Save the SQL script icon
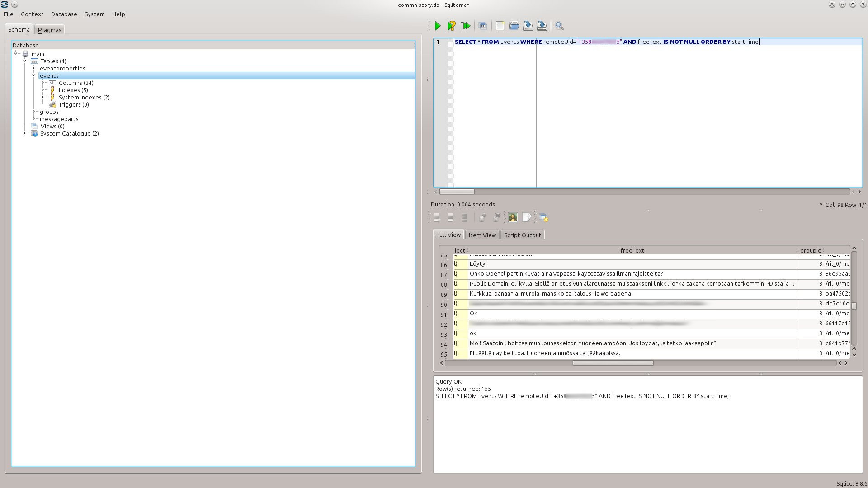This screenshot has height=488, width=868. pyautogui.click(x=528, y=26)
